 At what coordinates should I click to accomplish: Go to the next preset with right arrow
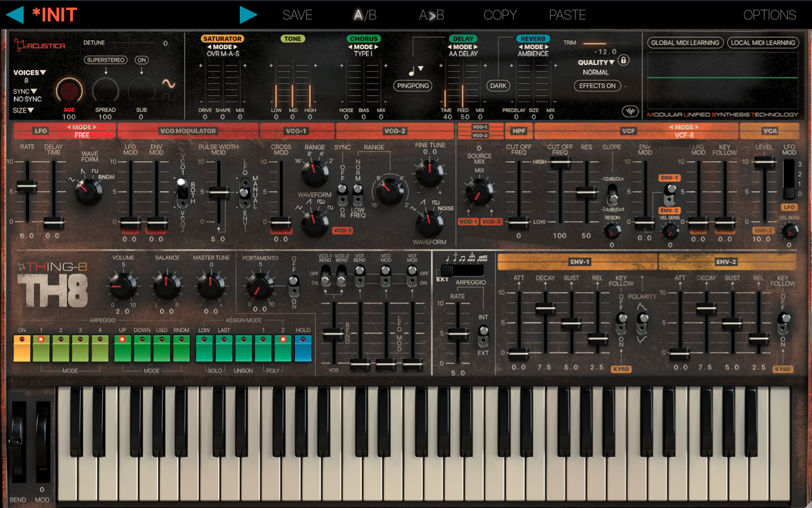(248, 15)
